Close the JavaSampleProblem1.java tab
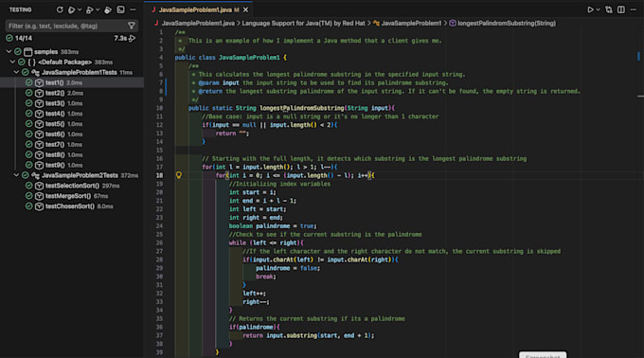The width and height of the screenshot is (644, 358). tap(245, 9)
